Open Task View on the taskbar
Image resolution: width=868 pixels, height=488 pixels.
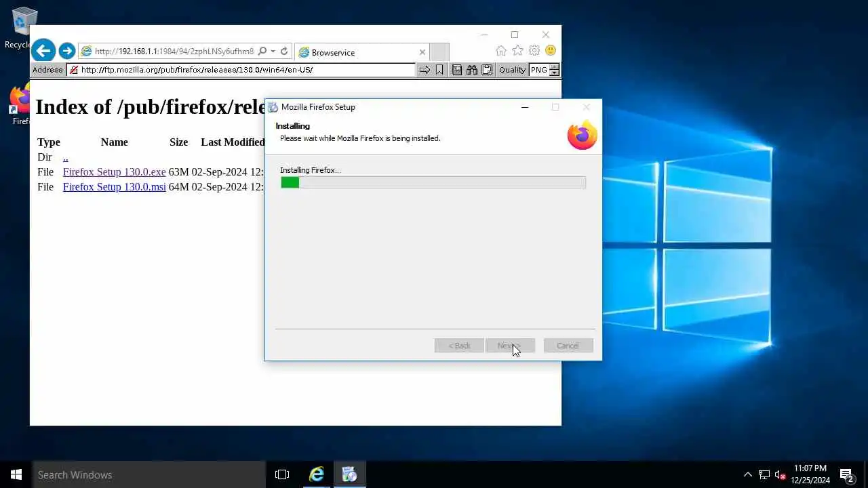pos(282,474)
